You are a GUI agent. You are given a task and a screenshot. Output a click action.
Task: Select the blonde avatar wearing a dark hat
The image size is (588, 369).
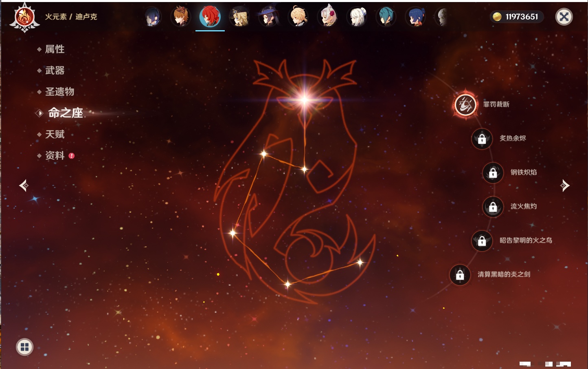[x=239, y=17]
